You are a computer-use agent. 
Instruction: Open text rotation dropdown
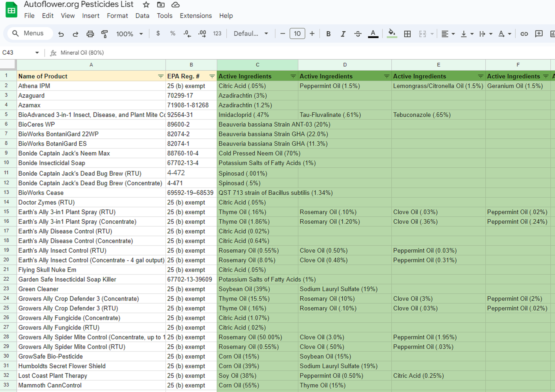pos(505,34)
